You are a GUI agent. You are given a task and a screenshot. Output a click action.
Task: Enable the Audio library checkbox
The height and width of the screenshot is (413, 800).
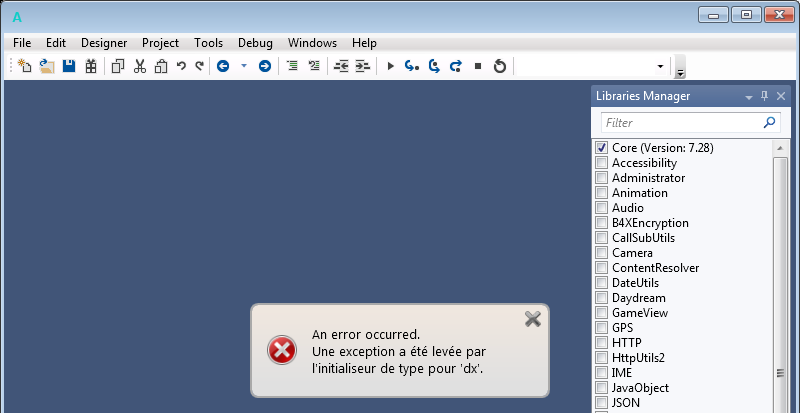[602, 208]
